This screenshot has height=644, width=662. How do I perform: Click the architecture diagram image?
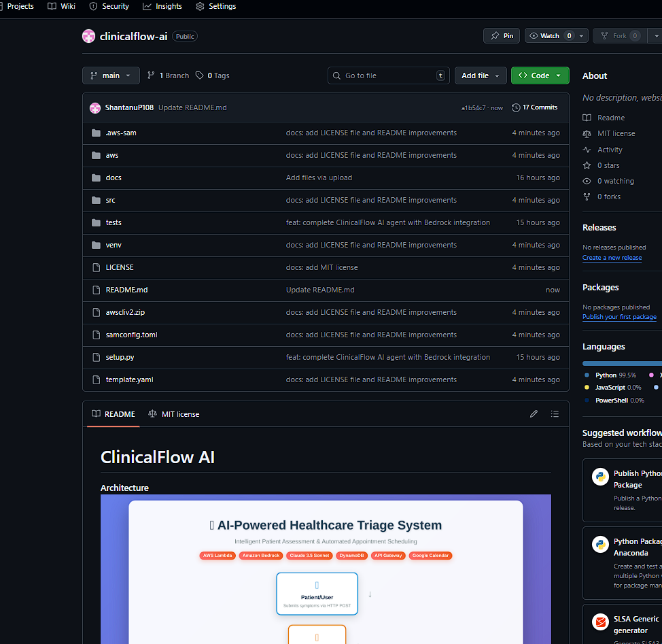click(x=326, y=569)
